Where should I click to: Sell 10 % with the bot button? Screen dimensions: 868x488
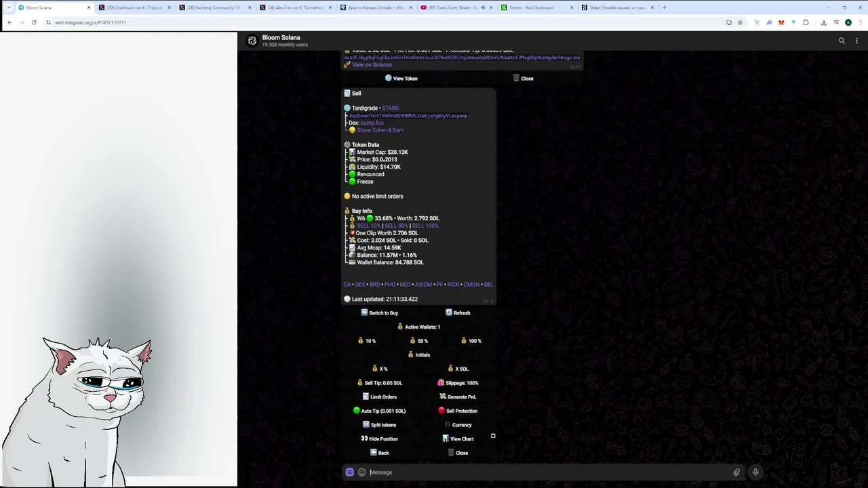(366, 341)
